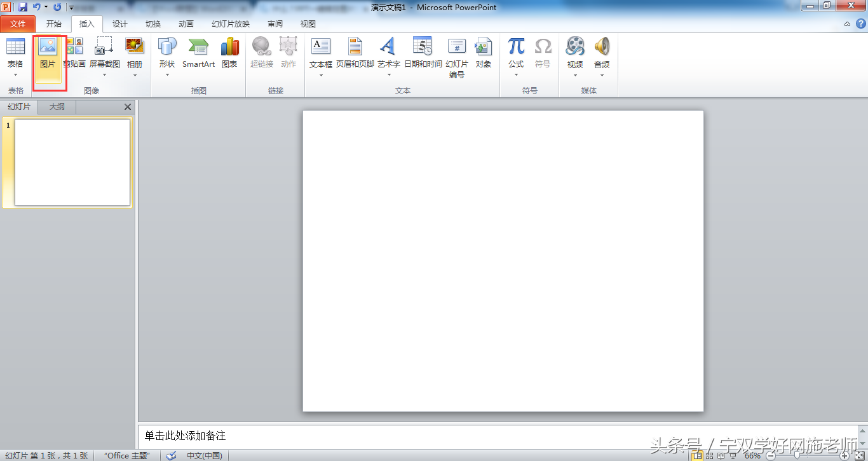Switch to the 开始 ribbon tab
Viewport: 868px width, 461px height.
(x=54, y=24)
